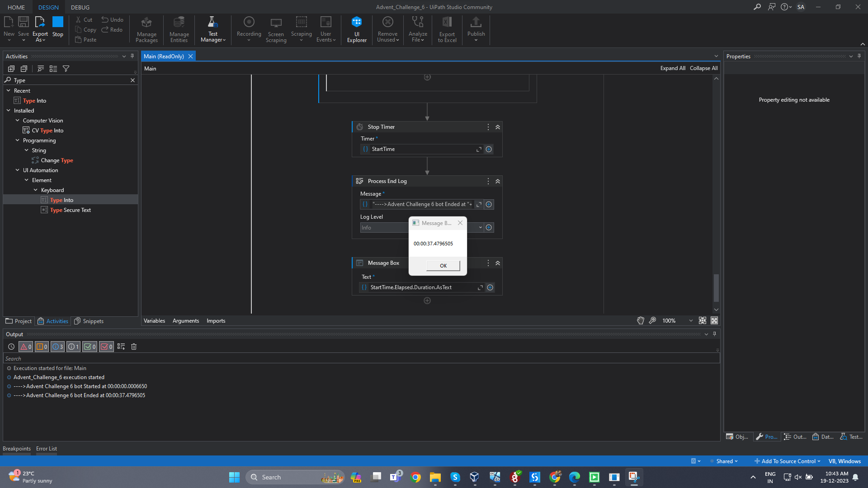868x488 pixels.
Task: Toggle the warnings filter in Output panel
Action: (x=42, y=347)
